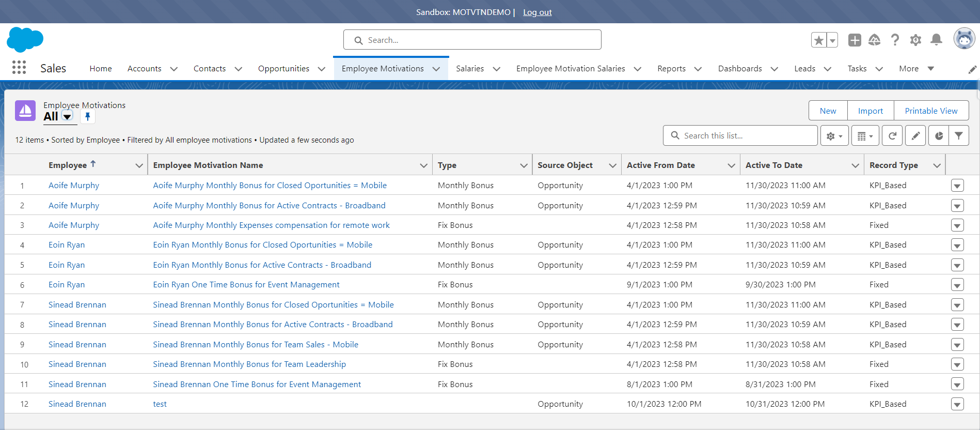Open Eoin Ryan One Time Bonus record

(246, 285)
